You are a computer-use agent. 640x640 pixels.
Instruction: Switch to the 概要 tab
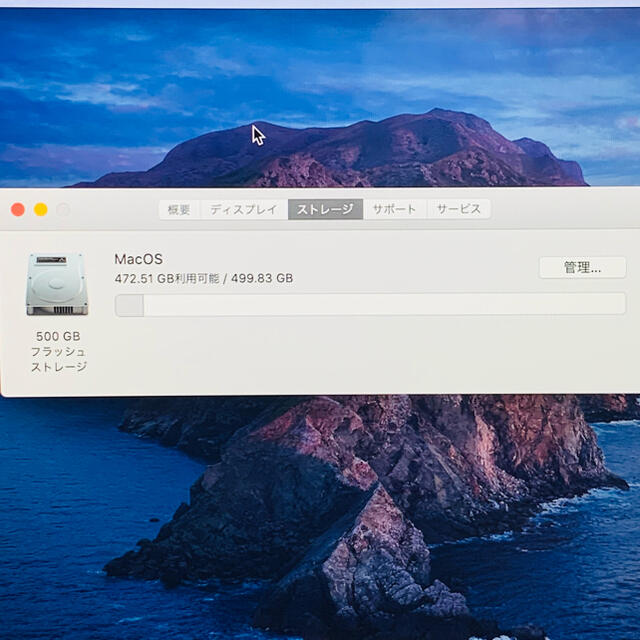180,209
